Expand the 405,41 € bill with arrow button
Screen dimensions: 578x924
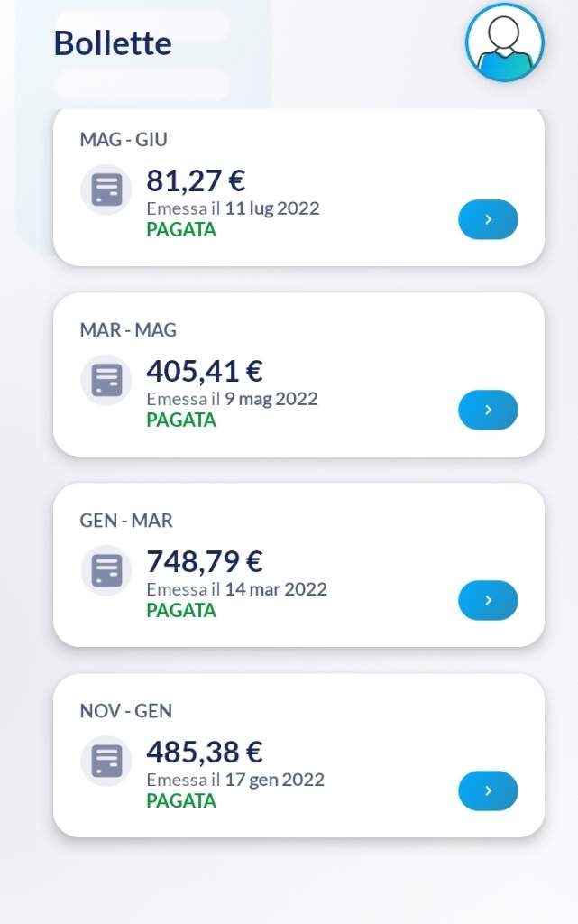488,410
